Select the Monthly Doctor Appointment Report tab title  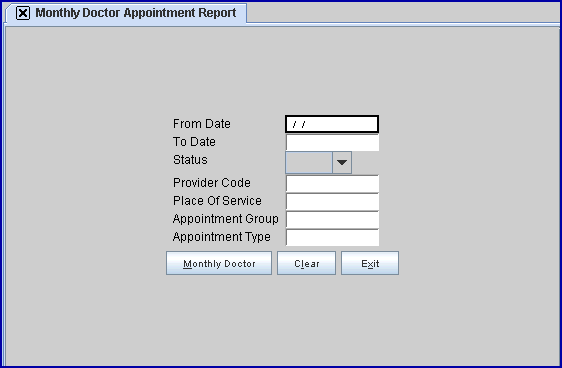(x=135, y=13)
